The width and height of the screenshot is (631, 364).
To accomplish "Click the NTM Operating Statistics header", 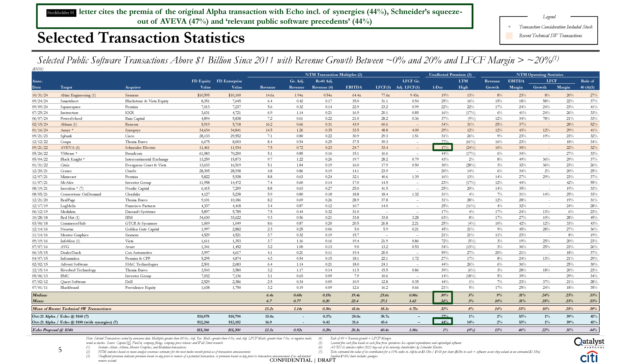I will 539,75.
